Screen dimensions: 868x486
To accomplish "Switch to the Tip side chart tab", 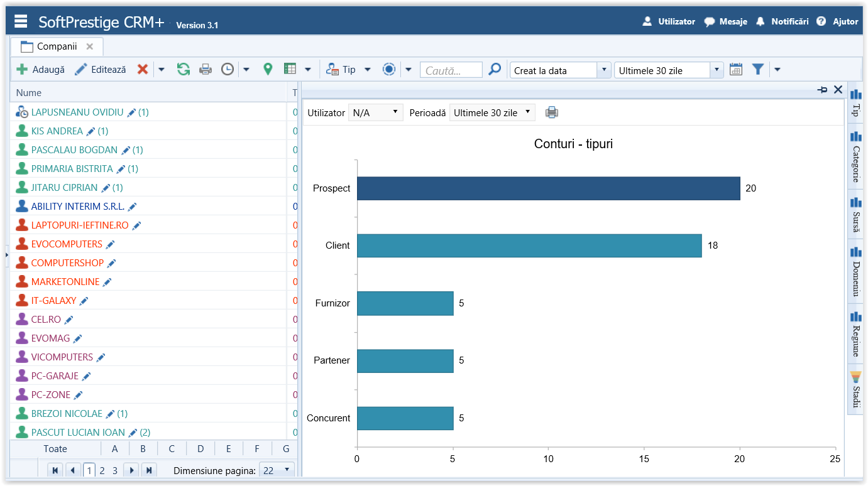I will point(855,104).
